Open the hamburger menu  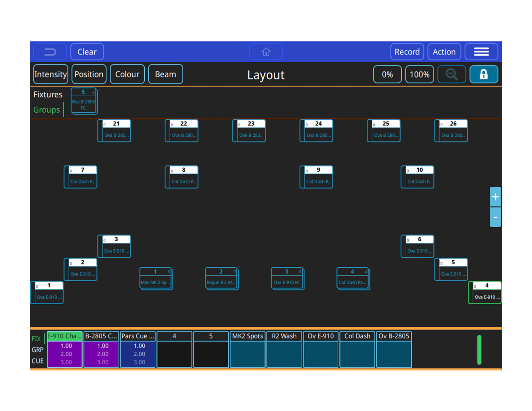pos(481,52)
